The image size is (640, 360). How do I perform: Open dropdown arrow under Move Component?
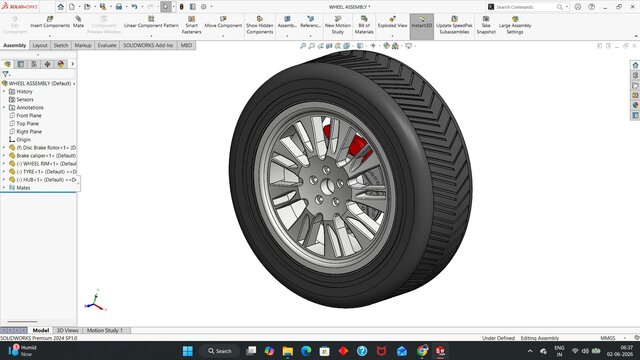tap(223, 36)
